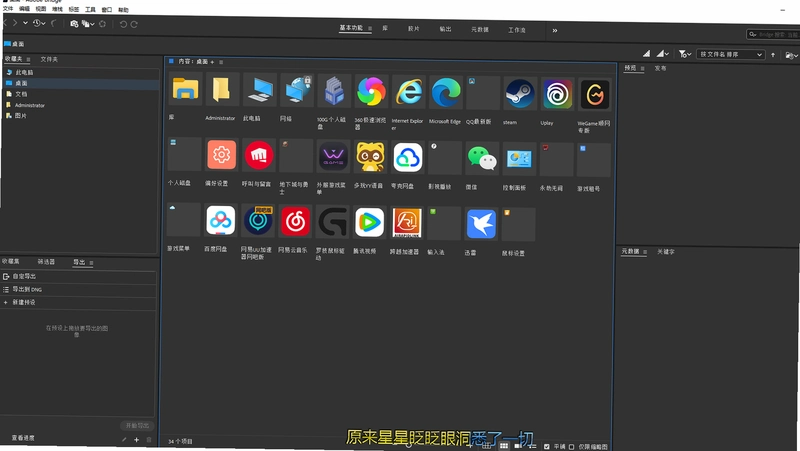Toggle the 平铺 checkbox
This screenshot has height=451, width=800.
pyautogui.click(x=546, y=446)
